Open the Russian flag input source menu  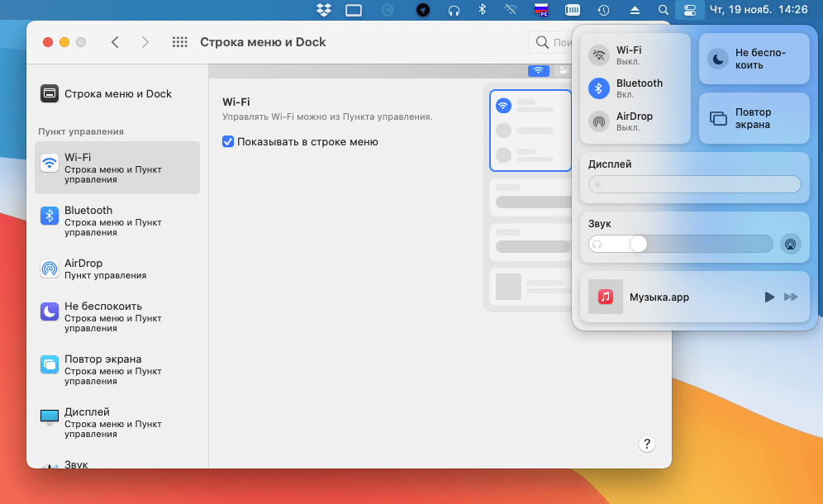click(x=541, y=10)
